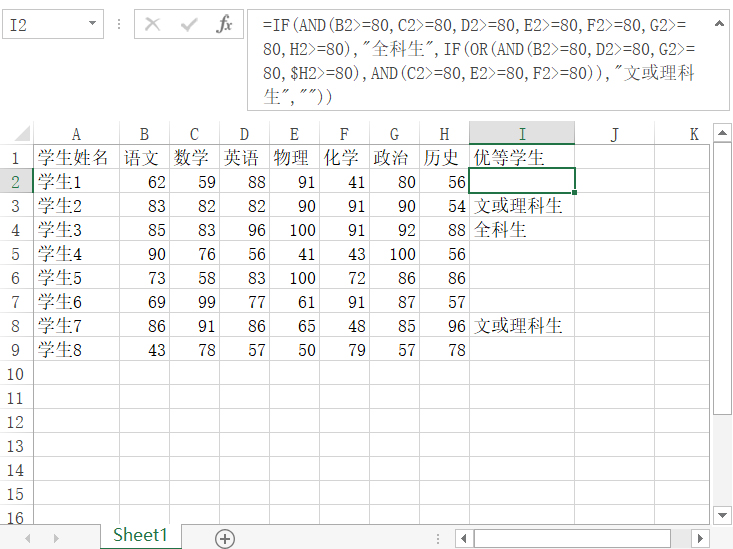Click previous sheet navigation arrow
Screen dimensions: 733x549
click(28, 538)
